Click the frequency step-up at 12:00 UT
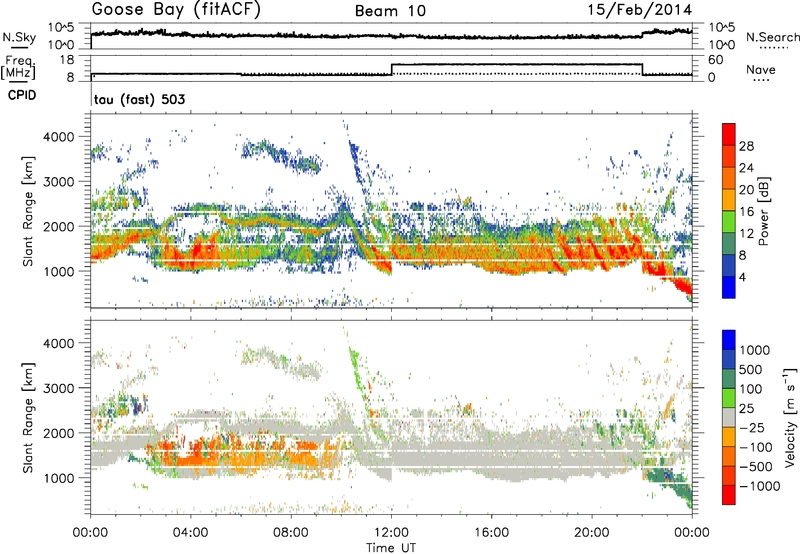The image size is (800, 554). [391, 69]
